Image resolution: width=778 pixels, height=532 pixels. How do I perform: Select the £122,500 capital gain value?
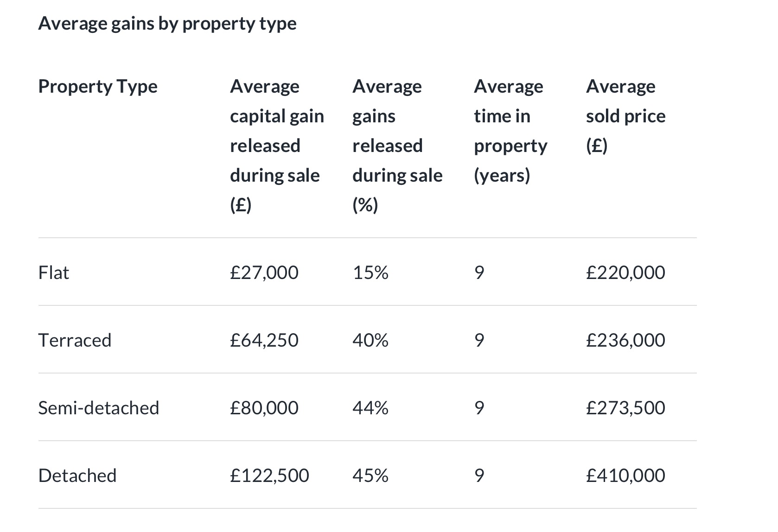[269, 475]
